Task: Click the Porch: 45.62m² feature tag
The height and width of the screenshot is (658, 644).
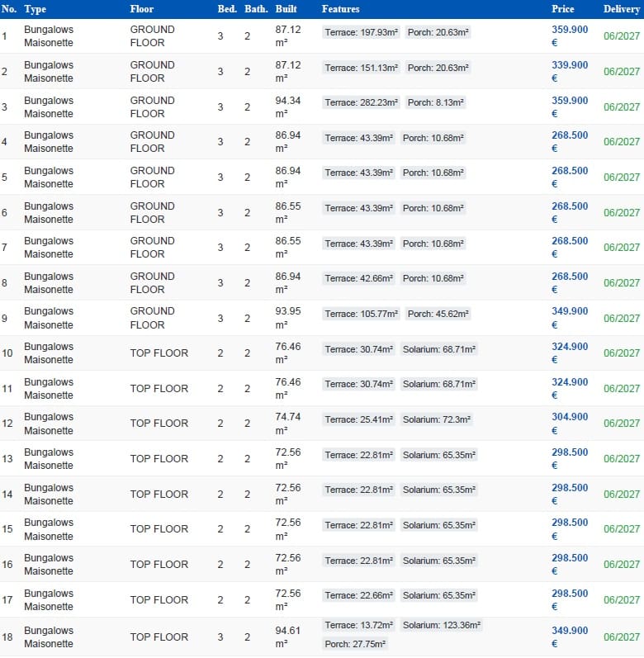Action: click(x=438, y=314)
